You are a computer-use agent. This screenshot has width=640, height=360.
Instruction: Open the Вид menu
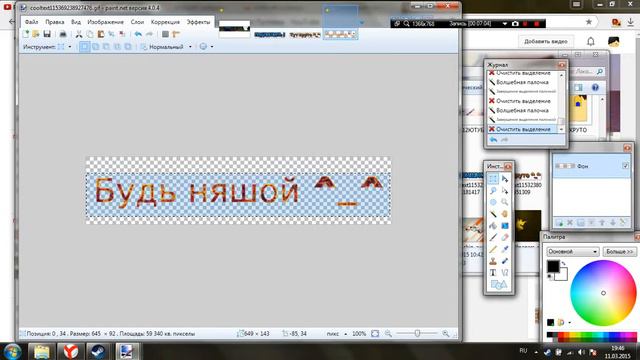click(x=76, y=22)
